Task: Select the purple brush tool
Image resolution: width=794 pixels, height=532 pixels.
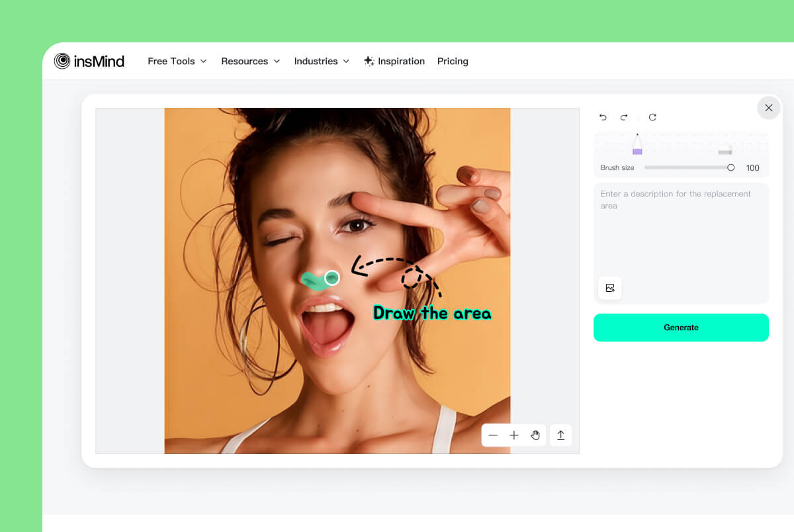Action: click(637, 145)
